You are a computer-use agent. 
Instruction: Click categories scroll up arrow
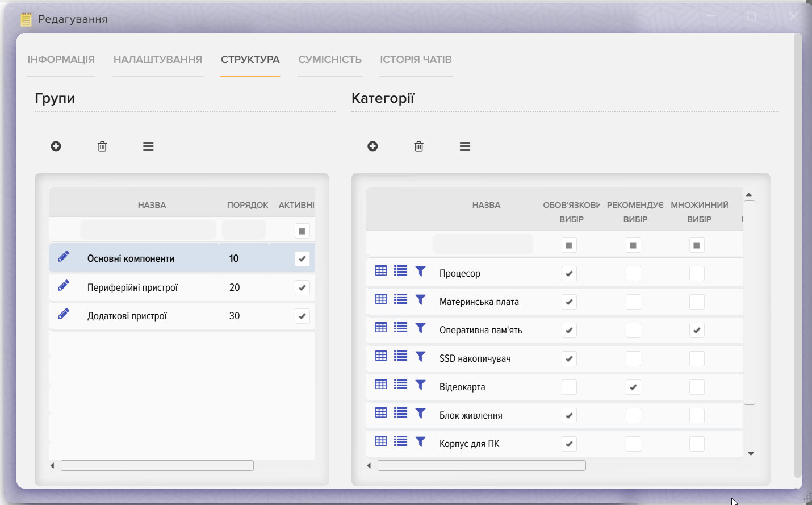[x=749, y=195]
